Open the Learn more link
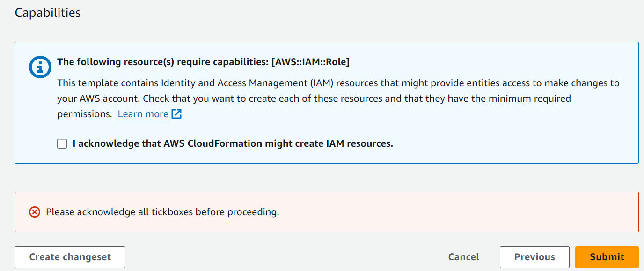The width and height of the screenshot is (644, 271). click(x=143, y=114)
